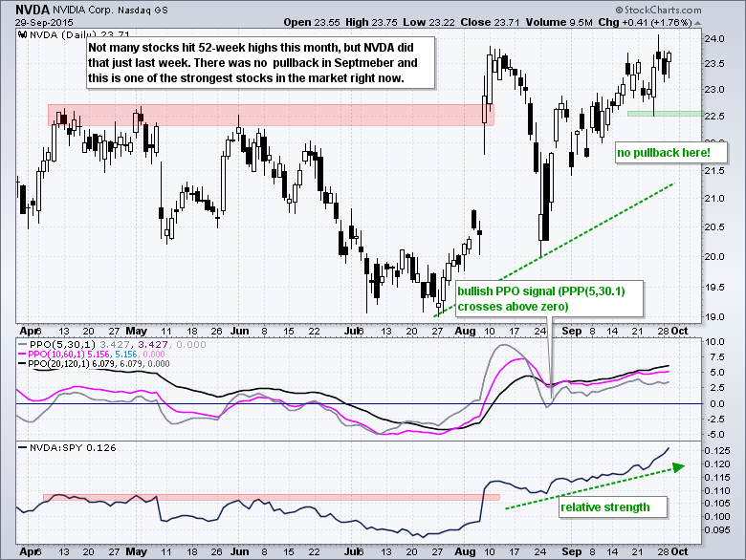Click the 0.125 ratio axis label
746x560 pixels.
point(716,451)
